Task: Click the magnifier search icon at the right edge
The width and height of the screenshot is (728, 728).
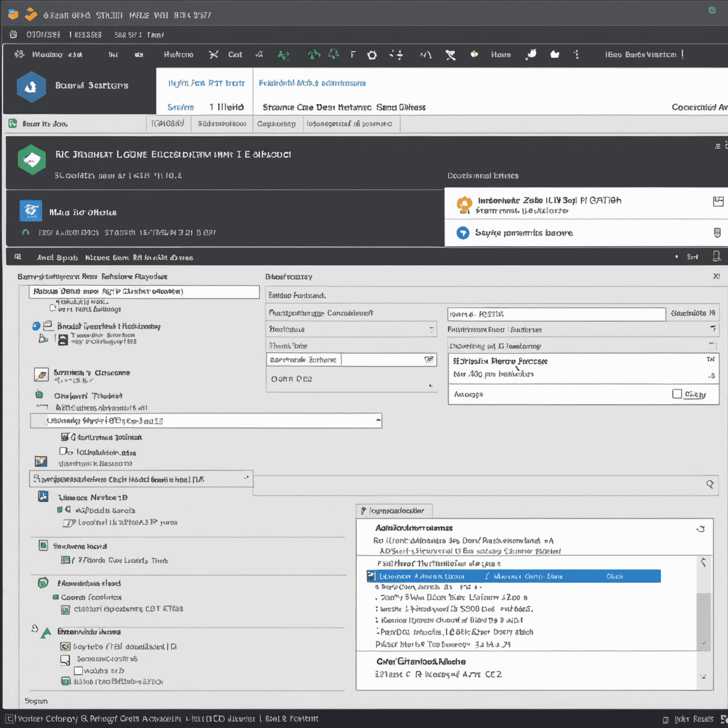Action: pos(710,484)
